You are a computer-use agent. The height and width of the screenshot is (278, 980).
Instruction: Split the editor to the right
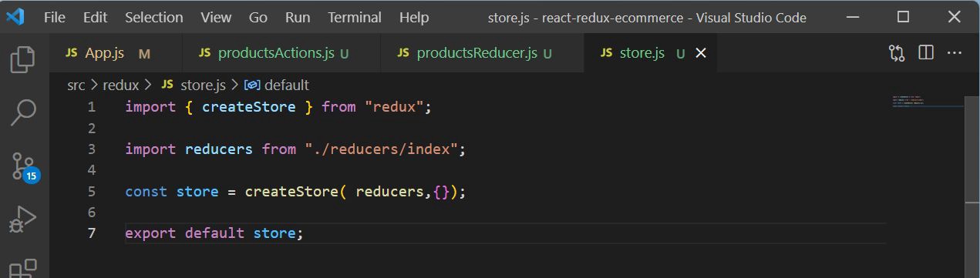(x=926, y=53)
